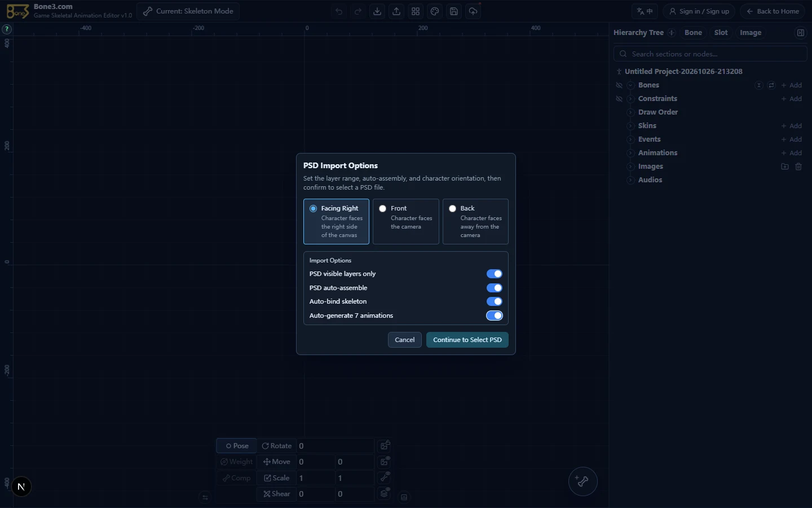Screen dimensions: 812x508
Task: Click the undo arrow in top toolbar
Action: pos(339,11)
